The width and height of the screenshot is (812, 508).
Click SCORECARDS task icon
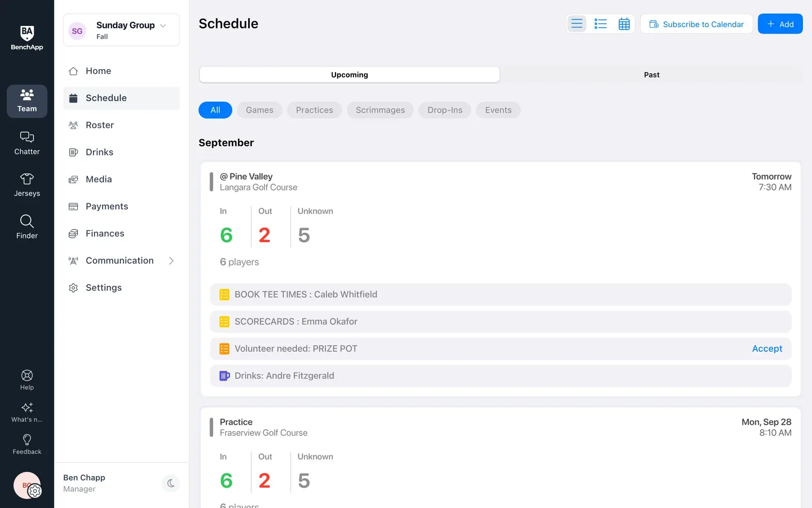pos(224,322)
